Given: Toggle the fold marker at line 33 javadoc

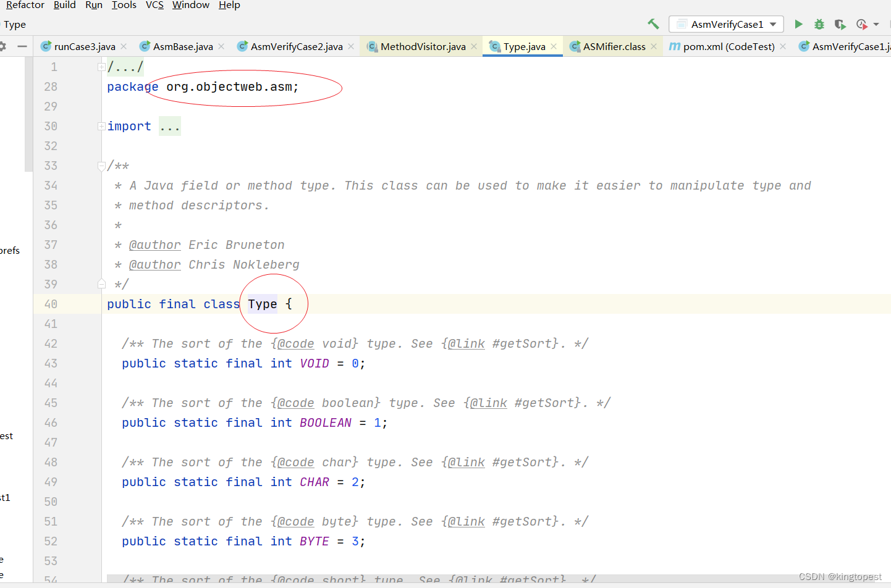Looking at the screenshot, I should click(101, 166).
